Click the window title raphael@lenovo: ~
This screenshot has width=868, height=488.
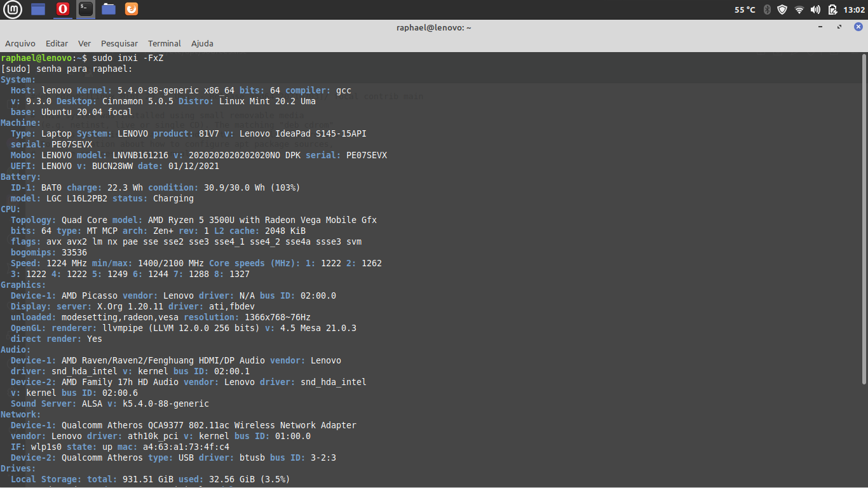click(434, 27)
